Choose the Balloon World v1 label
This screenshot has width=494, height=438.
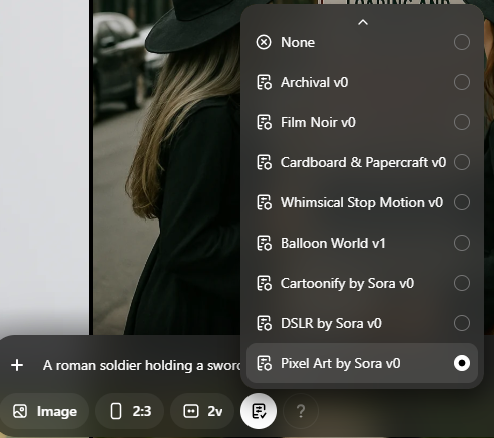tap(333, 243)
